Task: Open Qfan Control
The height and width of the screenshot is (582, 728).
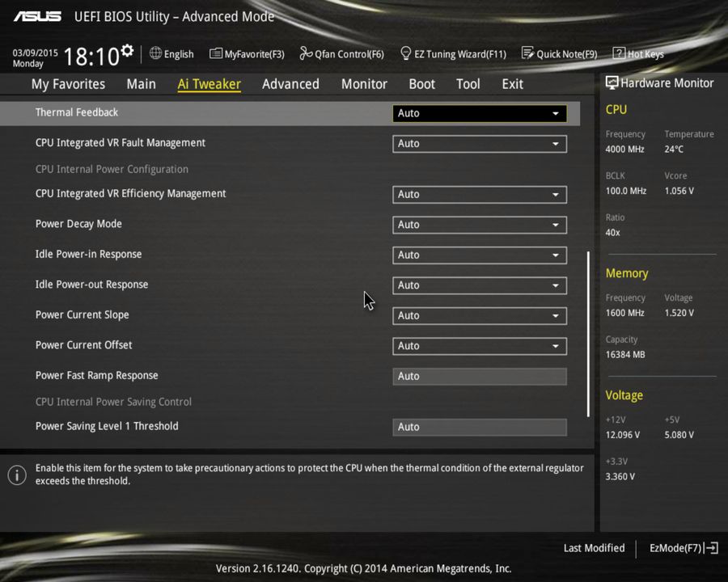Action: click(341, 53)
